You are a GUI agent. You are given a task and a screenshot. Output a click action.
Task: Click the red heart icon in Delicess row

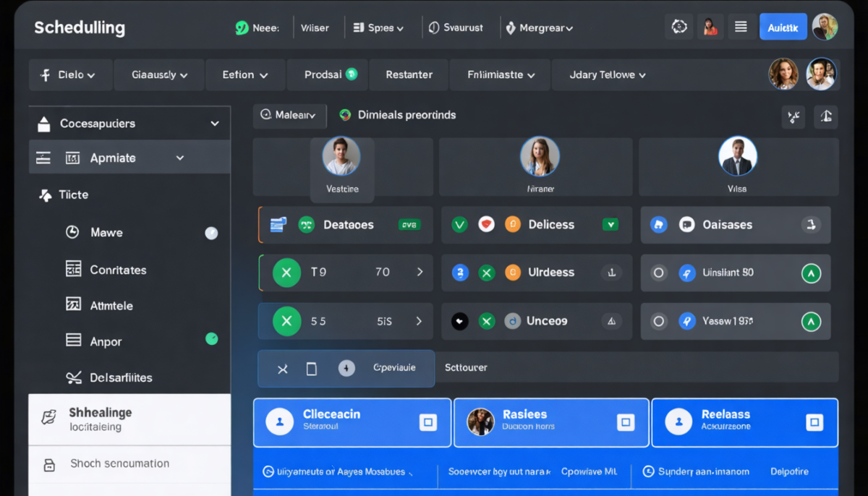click(x=486, y=225)
